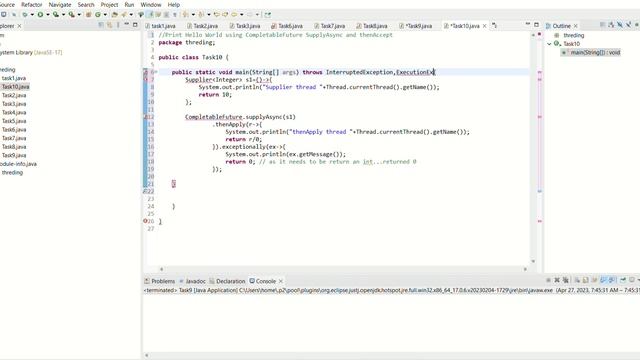The width and height of the screenshot is (640, 360).
Task: Close the Console view tab
Action: click(x=280, y=281)
